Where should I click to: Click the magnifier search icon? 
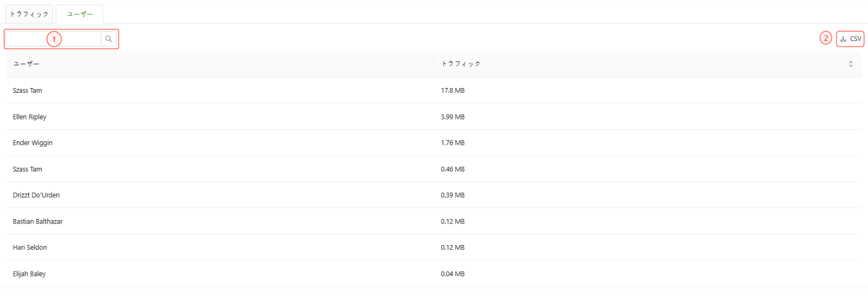(108, 39)
